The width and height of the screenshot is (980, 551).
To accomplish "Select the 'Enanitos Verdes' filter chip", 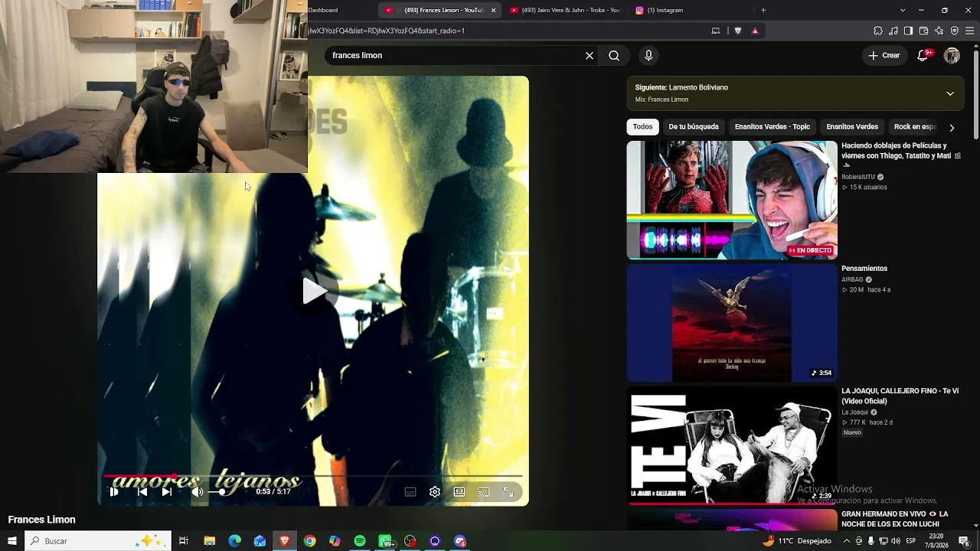I will (x=852, y=127).
